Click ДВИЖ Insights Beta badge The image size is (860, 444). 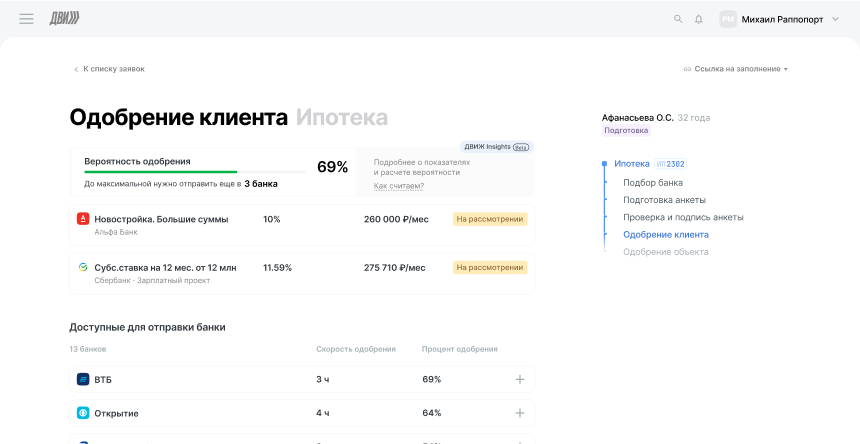click(496, 147)
